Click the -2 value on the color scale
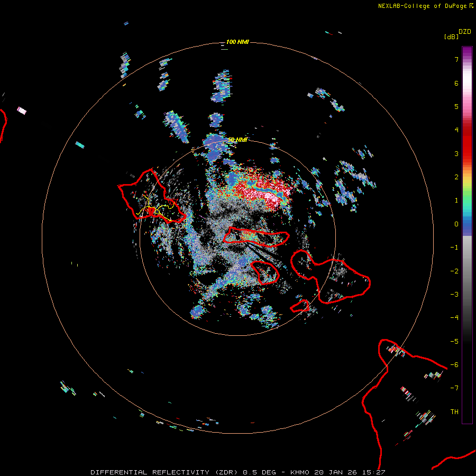476x476 pixels. point(454,271)
